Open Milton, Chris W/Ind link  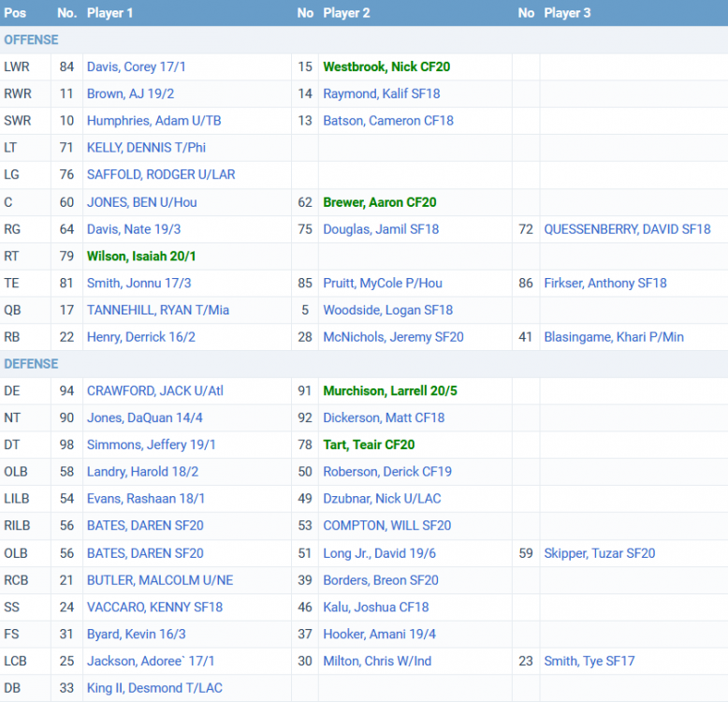(377, 661)
